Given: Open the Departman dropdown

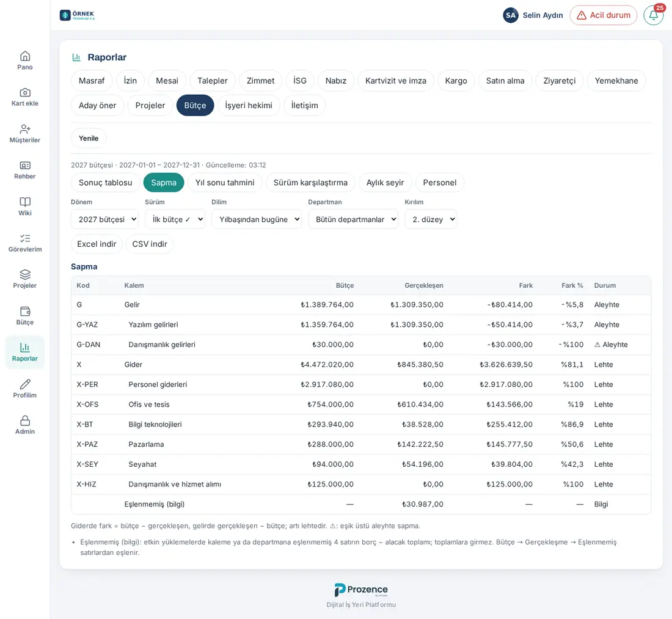Looking at the screenshot, I should pos(353,219).
